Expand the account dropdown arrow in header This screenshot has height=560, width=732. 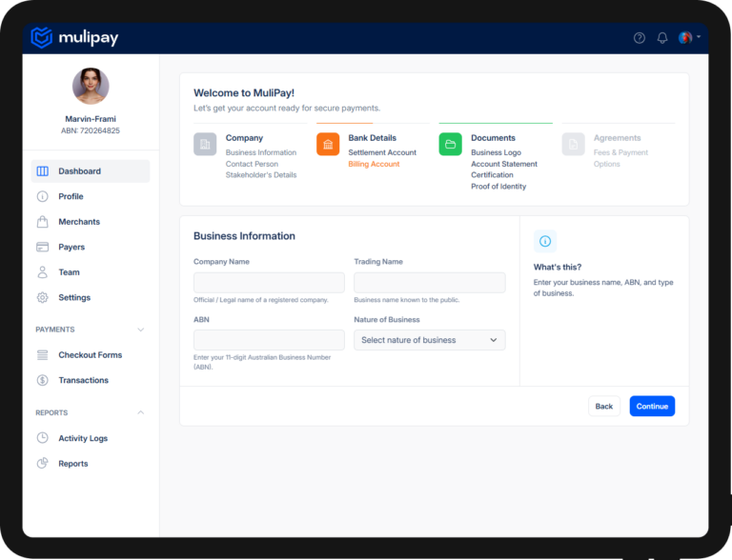point(699,36)
